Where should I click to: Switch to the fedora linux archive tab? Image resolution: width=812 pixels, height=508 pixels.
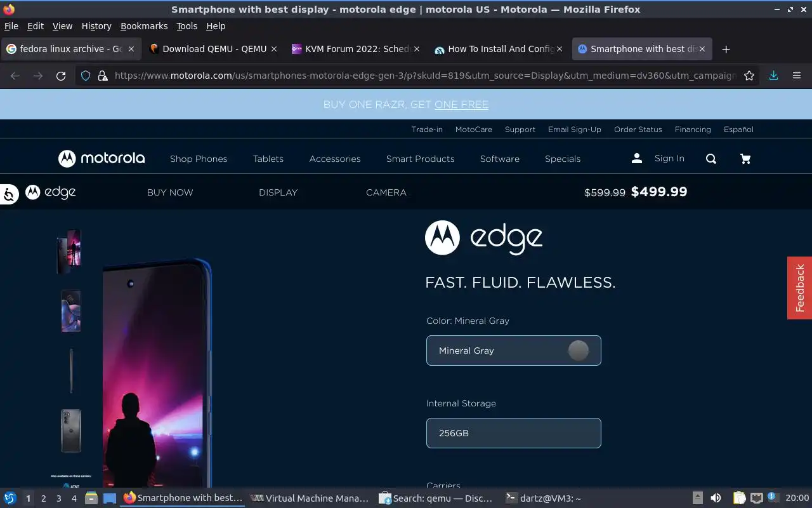[70, 49]
